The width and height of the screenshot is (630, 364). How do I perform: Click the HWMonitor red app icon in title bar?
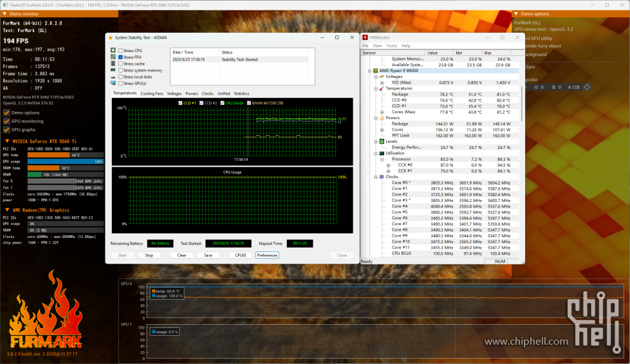point(366,37)
